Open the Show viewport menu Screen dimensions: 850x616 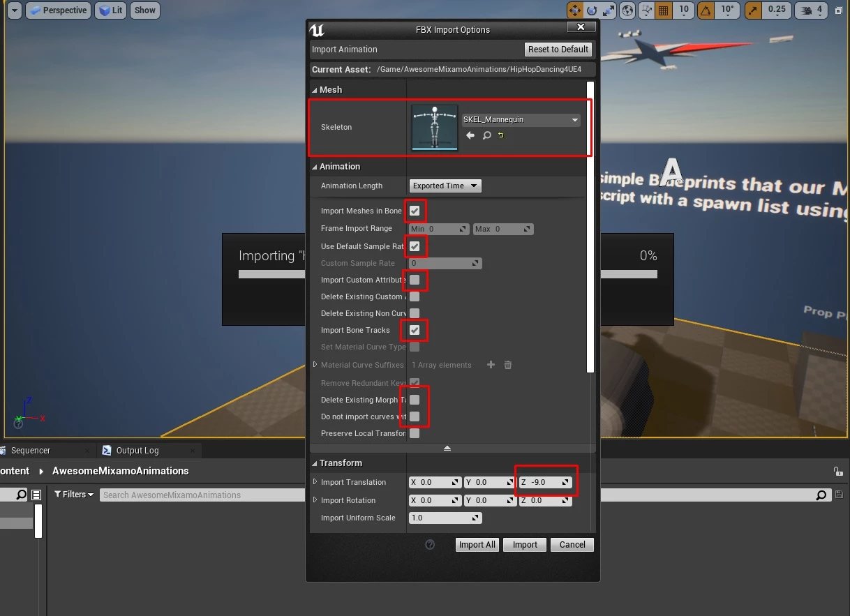(145, 10)
